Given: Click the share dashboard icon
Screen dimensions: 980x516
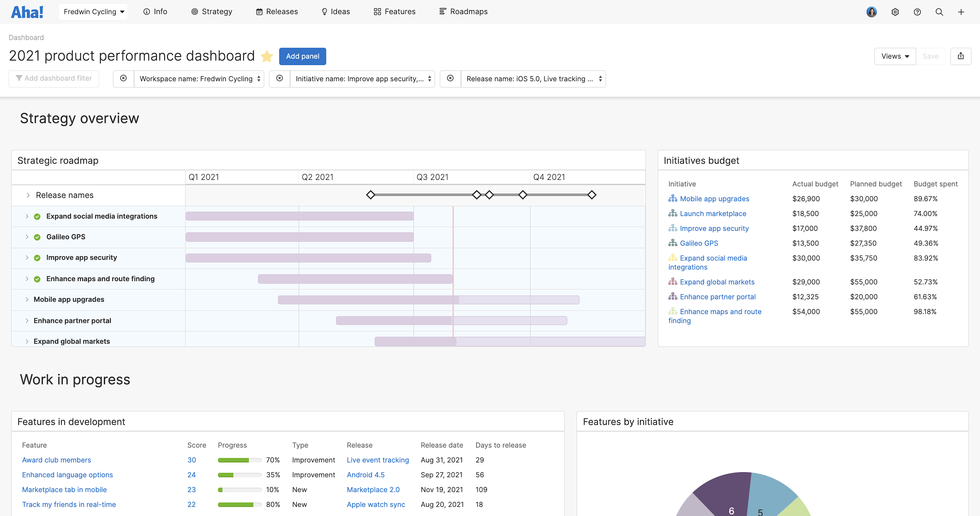Looking at the screenshot, I should [961, 56].
